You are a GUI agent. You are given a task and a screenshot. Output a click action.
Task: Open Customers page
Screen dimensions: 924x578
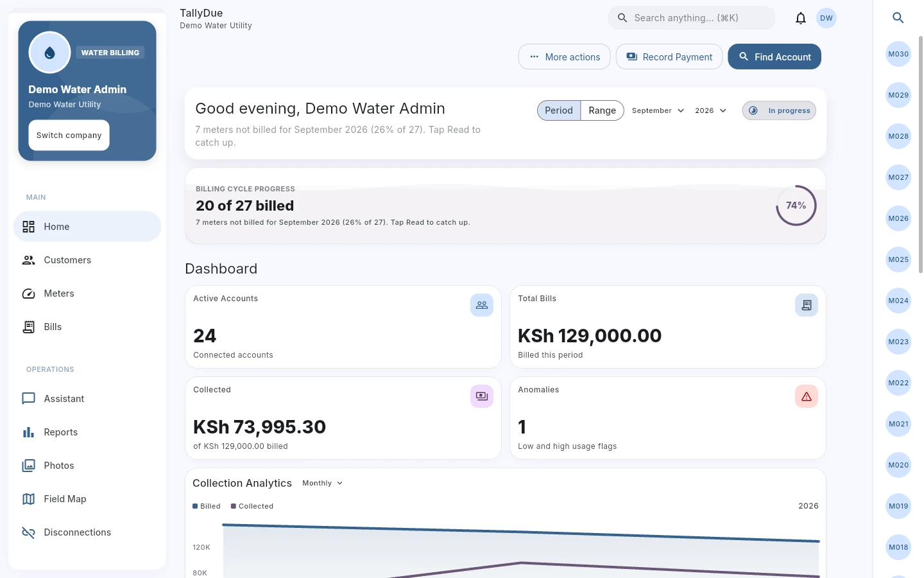tap(87, 260)
